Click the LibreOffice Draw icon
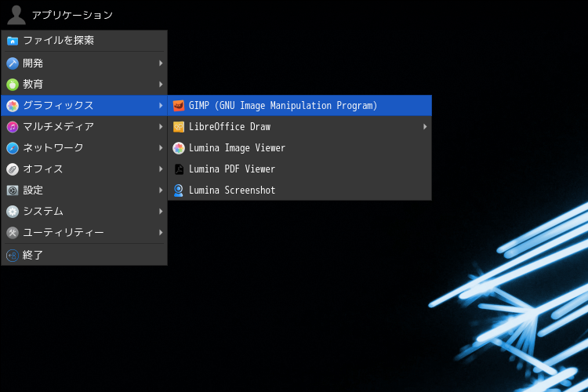This screenshot has height=392, width=588. pos(179,127)
